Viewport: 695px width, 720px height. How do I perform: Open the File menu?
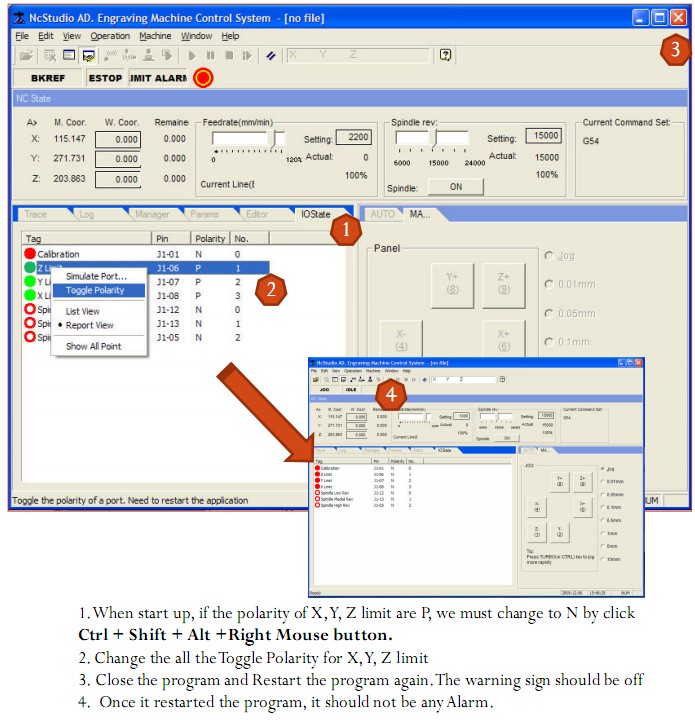[22, 36]
